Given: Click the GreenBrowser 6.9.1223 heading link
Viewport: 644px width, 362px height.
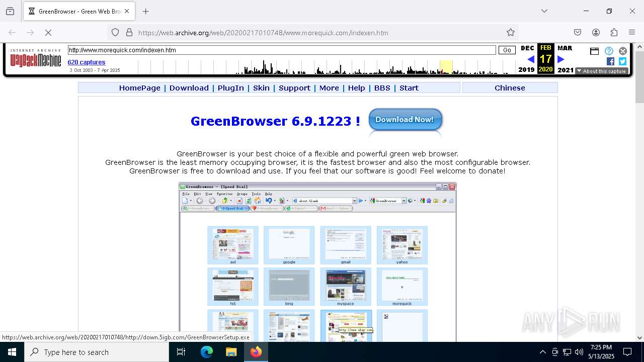Looking at the screenshot, I should point(275,121).
